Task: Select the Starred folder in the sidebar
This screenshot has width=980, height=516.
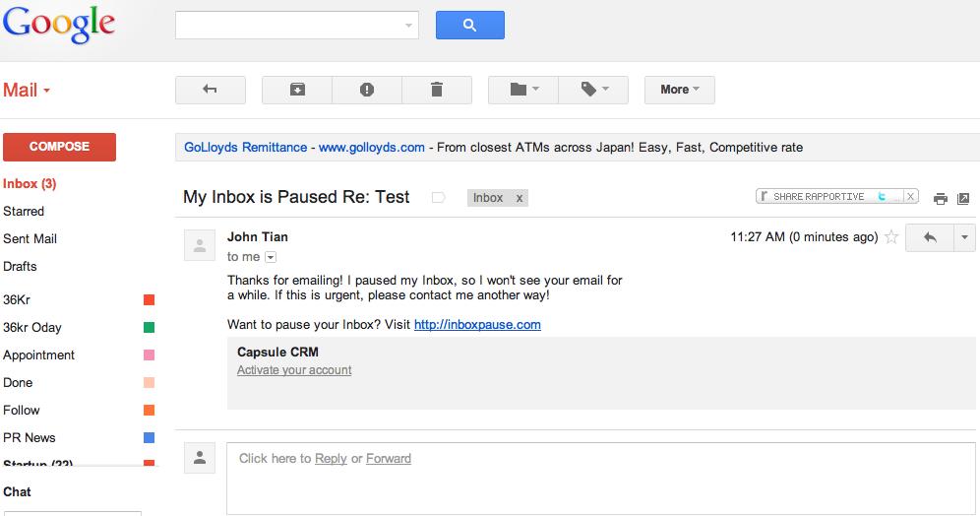Action: (24, 212)
